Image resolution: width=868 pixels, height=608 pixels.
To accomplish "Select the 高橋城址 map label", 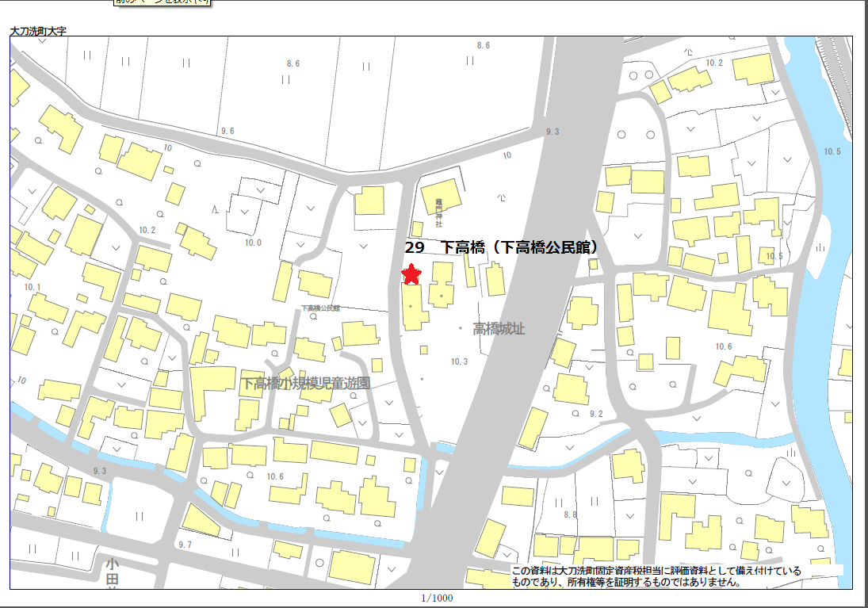I will click(x=499, y=328).
